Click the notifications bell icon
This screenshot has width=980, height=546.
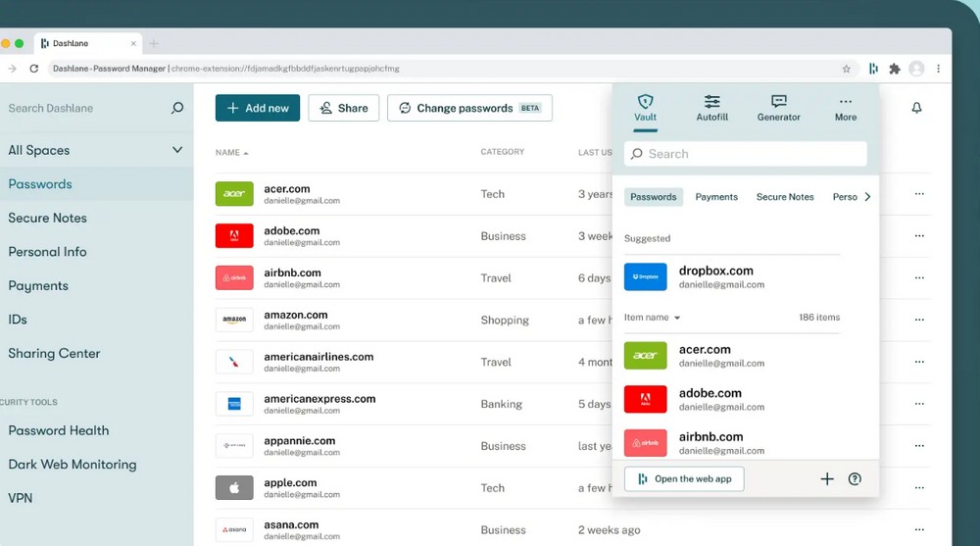click(916, 108)
